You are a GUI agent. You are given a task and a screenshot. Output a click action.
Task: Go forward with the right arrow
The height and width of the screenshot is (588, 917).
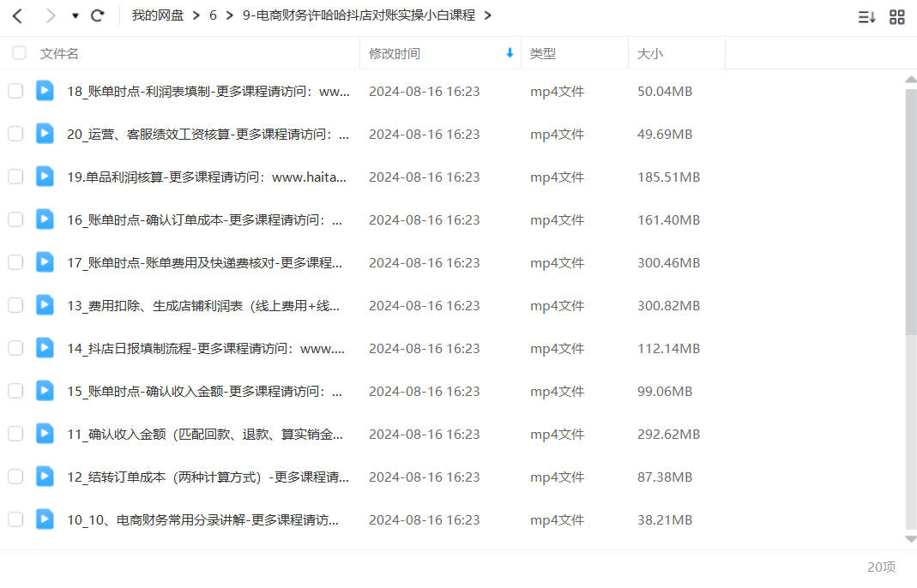51,15
